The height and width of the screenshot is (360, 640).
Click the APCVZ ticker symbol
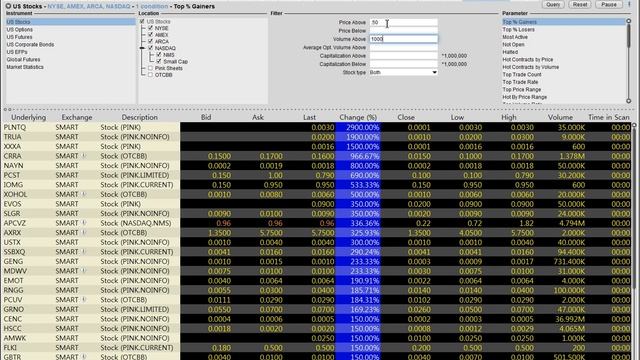[15, 223]
